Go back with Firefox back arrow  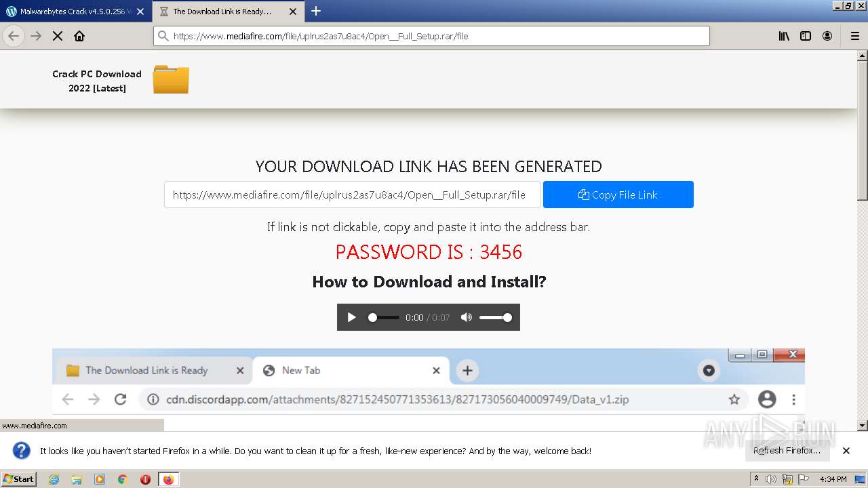[14, 36]
